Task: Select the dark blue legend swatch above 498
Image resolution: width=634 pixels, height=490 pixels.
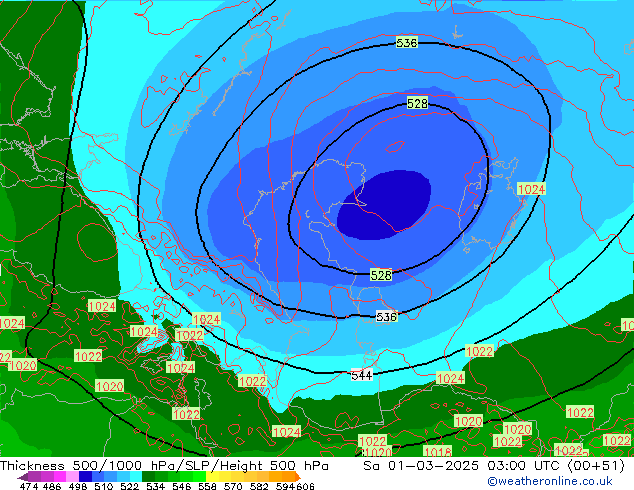Action: click(85, 476)
